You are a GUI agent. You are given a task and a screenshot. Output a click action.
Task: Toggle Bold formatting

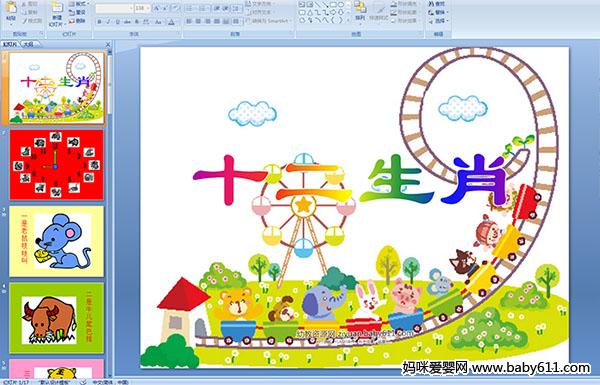pos(99,22)
